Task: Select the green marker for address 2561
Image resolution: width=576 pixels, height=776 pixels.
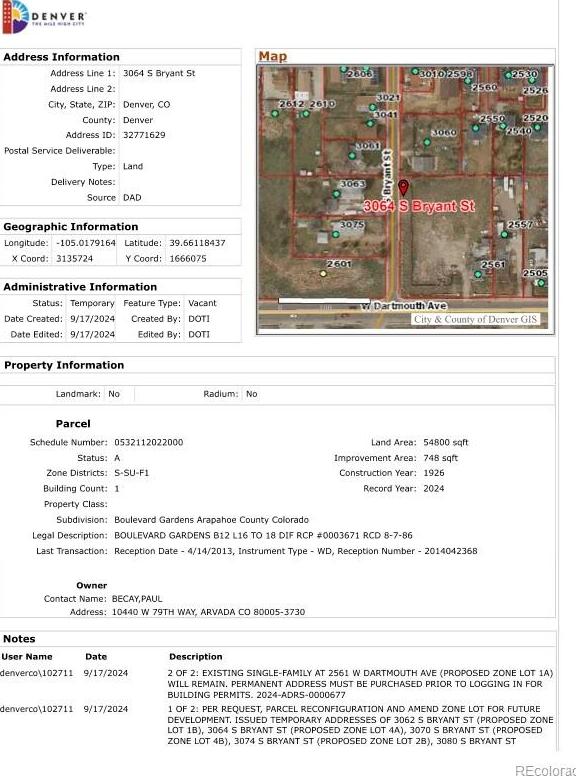Action: (x=478, y=274)
